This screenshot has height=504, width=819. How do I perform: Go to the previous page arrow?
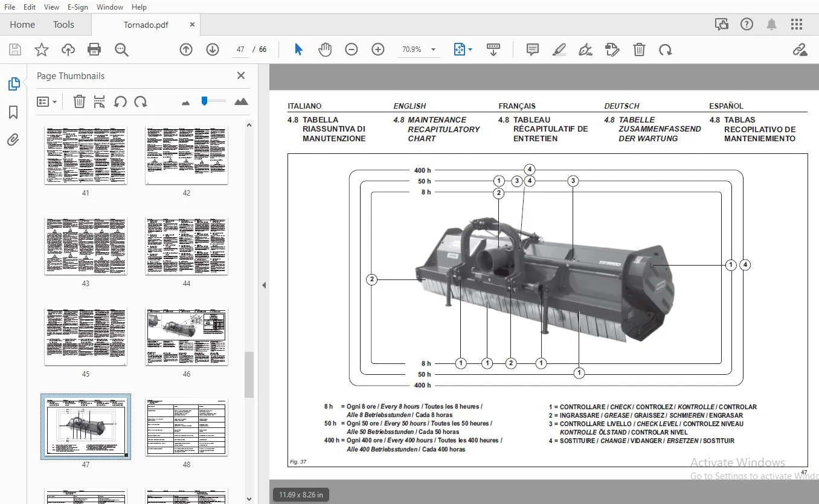pos(186,49)
